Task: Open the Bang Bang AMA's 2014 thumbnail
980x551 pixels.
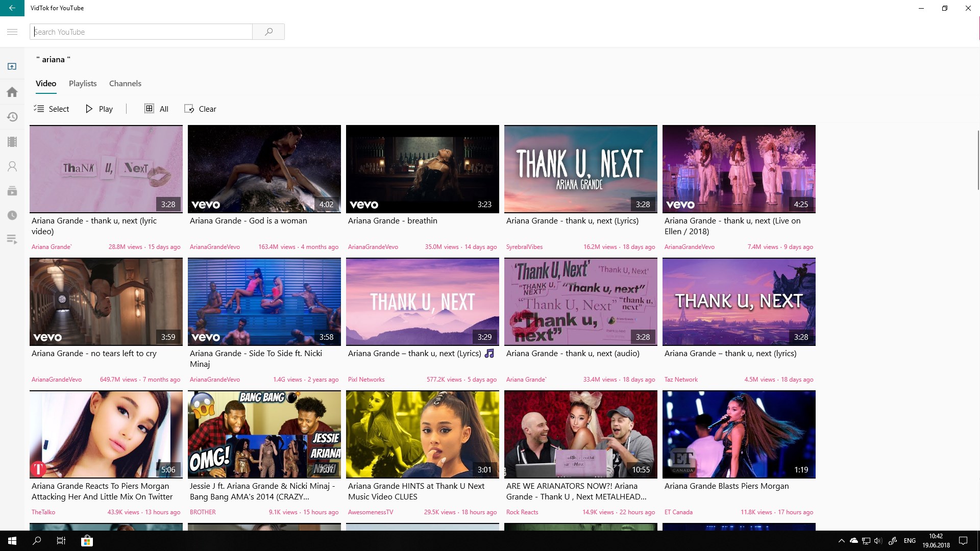Action: pos(264,434)
